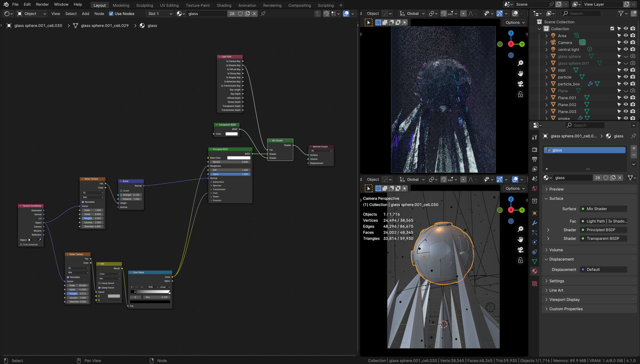
Task: Open the World properties tab
Action: 534,188
